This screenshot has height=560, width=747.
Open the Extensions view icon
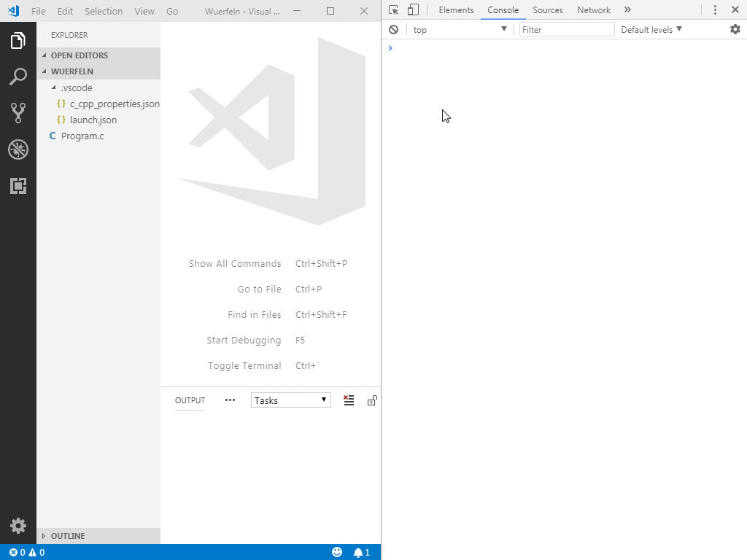point(18,186)
